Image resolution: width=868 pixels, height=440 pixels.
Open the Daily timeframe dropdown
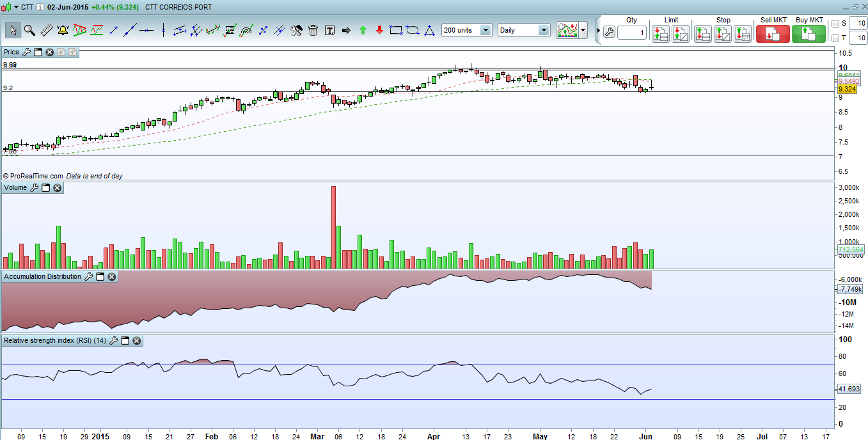(543, 30)
